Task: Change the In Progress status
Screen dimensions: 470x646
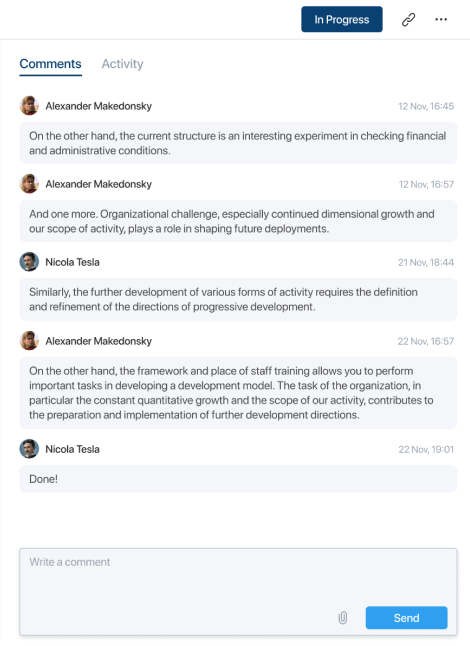Action: click(341, 19)
